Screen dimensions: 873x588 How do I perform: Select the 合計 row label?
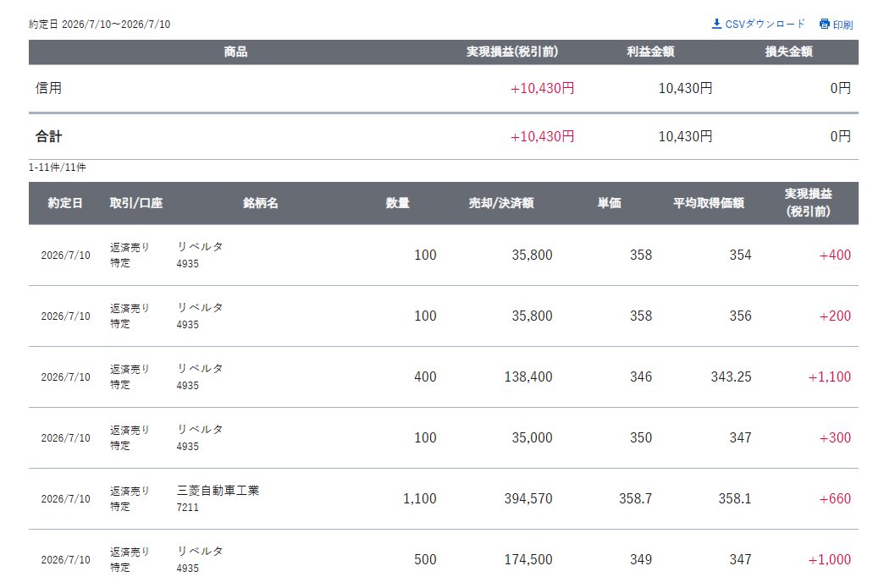[48, 136]
